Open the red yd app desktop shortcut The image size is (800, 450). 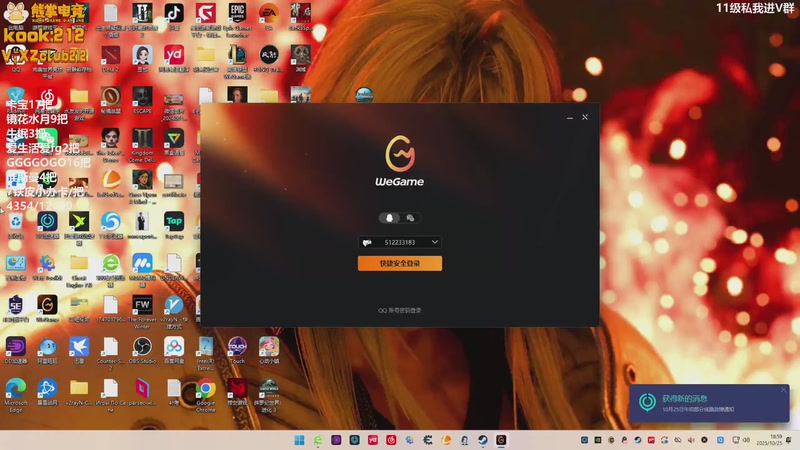click(x=174, y=58)
